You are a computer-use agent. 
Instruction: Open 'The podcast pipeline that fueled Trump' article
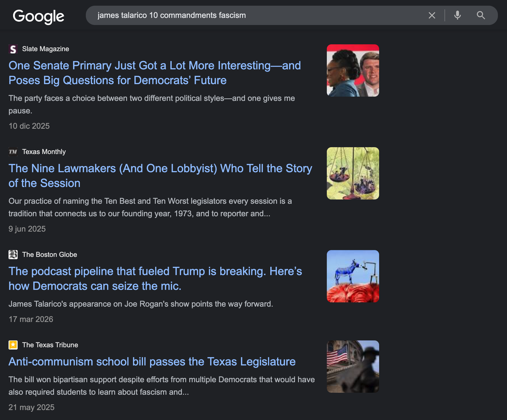(155, 278)
